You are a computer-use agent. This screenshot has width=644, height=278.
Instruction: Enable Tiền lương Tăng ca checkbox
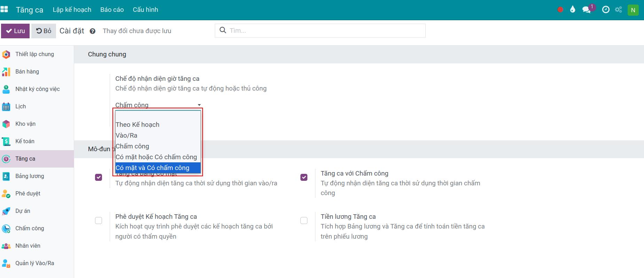tap(304, 221)
